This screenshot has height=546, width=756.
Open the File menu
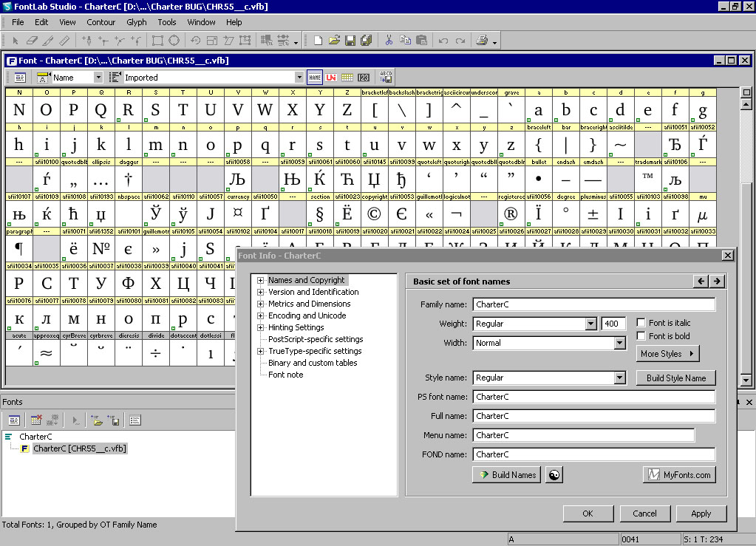[x=18, y=22]
